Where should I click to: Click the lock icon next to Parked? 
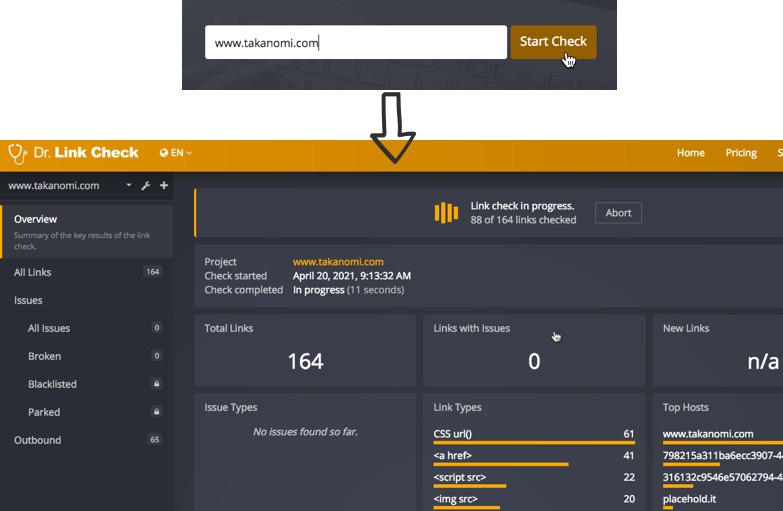pos(156,412)
